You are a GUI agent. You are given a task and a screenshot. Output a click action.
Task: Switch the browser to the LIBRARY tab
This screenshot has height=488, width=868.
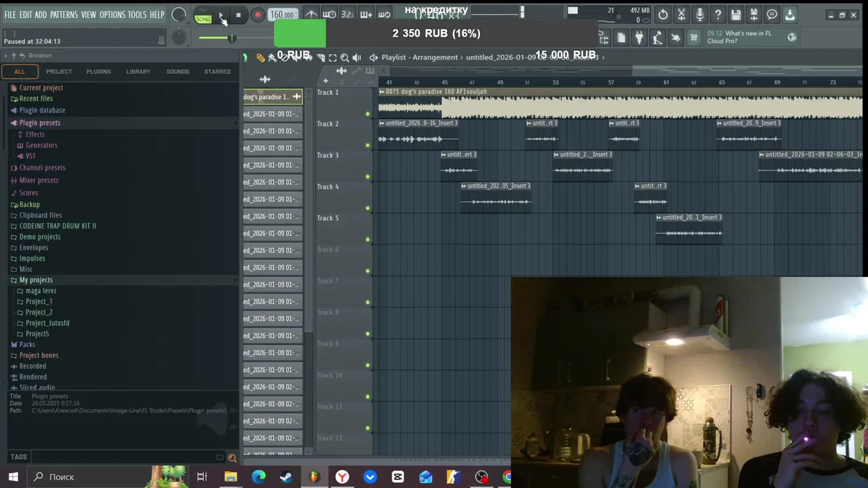[138, 71]
